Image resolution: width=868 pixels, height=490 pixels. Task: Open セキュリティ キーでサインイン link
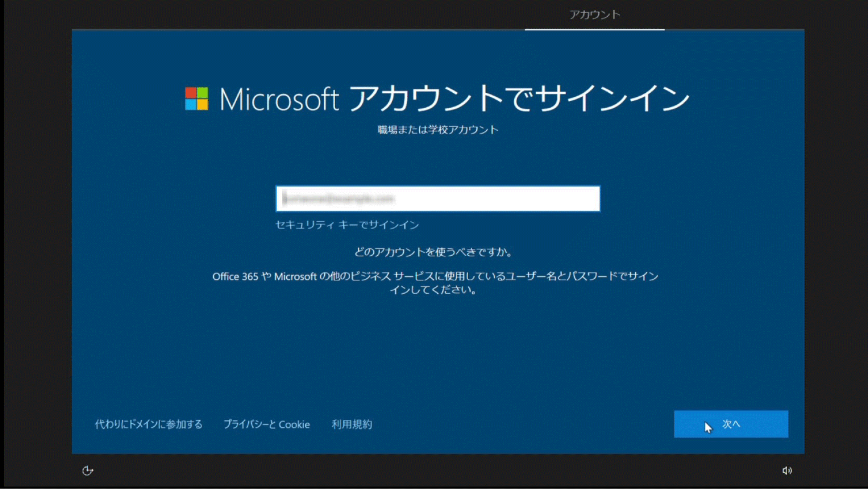(x=347, y=225)
